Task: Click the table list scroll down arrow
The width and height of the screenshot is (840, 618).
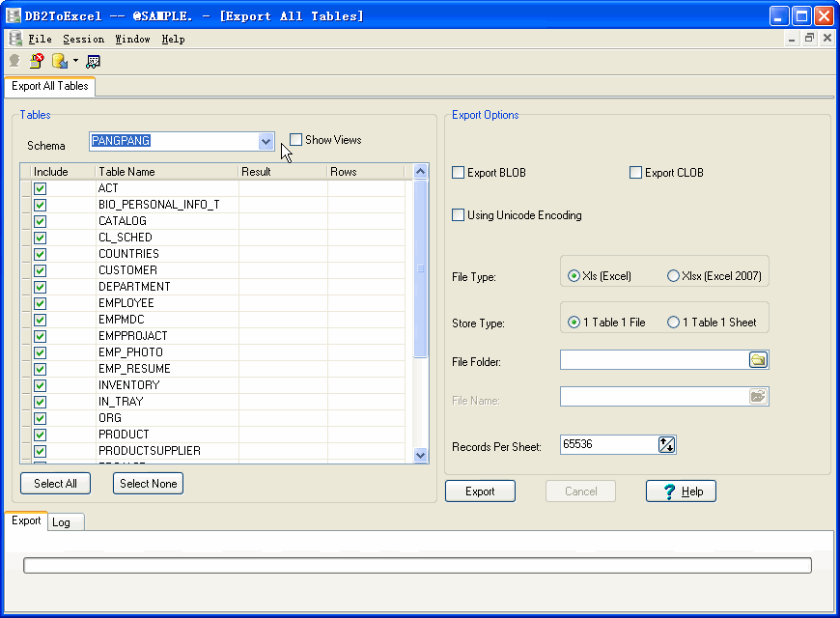Action: coord(421,455)
